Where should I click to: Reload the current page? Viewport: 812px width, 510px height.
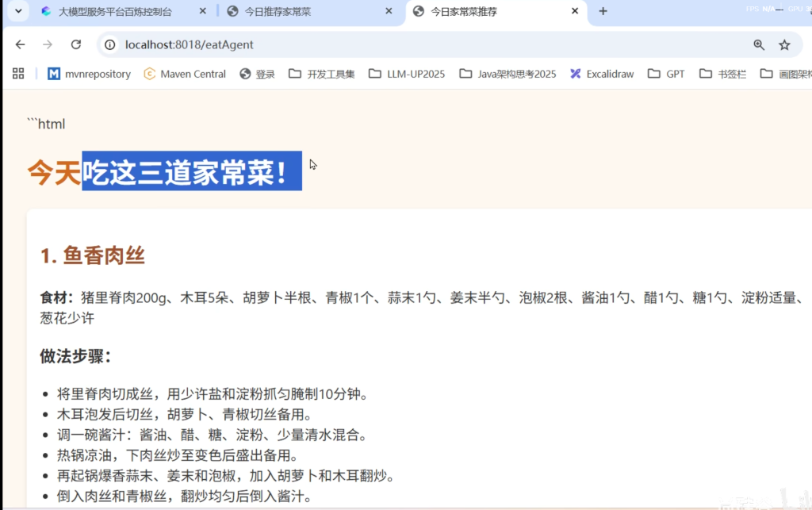76,44
